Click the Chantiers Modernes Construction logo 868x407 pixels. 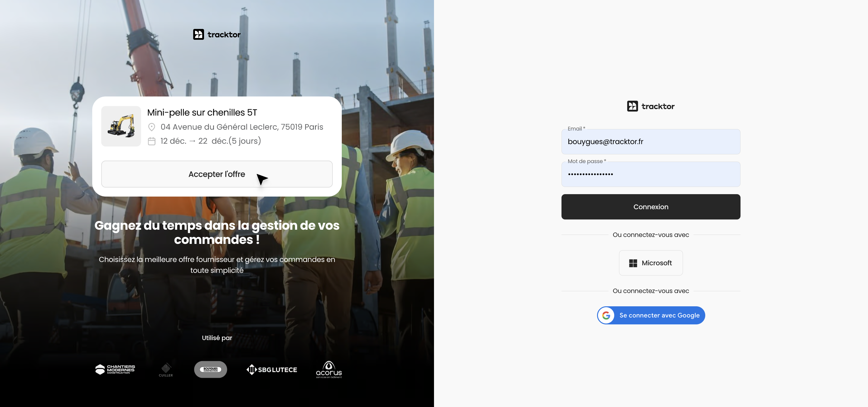pos(115,370)
